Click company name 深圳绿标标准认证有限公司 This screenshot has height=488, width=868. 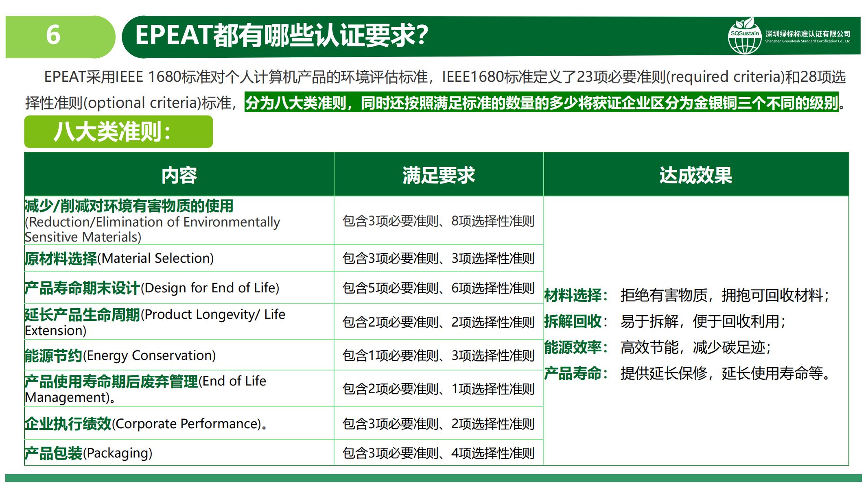click(x=808, y=34)
